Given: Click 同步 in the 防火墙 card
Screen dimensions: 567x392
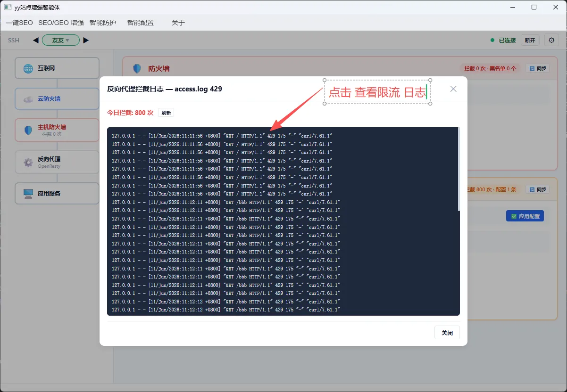Looking at the screenshot, I should tap(538, 68).
